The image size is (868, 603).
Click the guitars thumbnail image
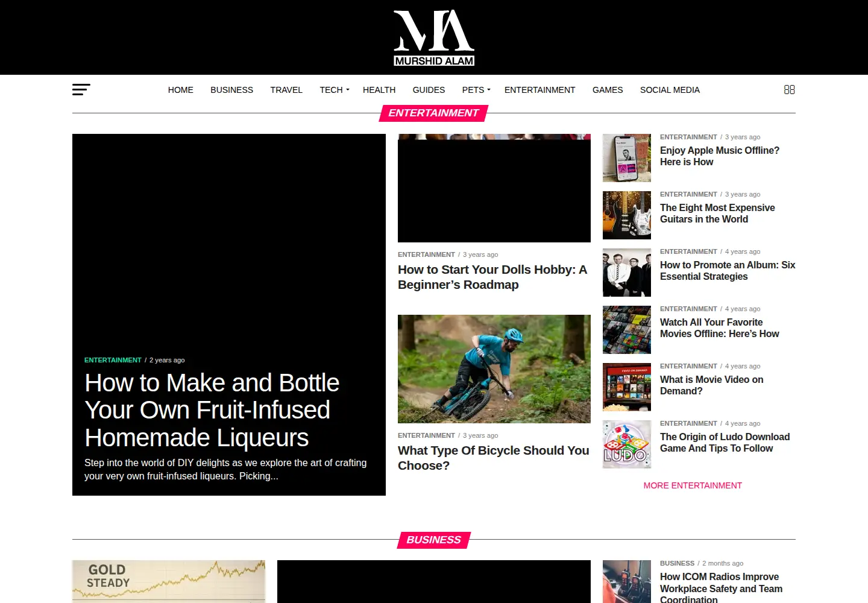coord(627,215)
